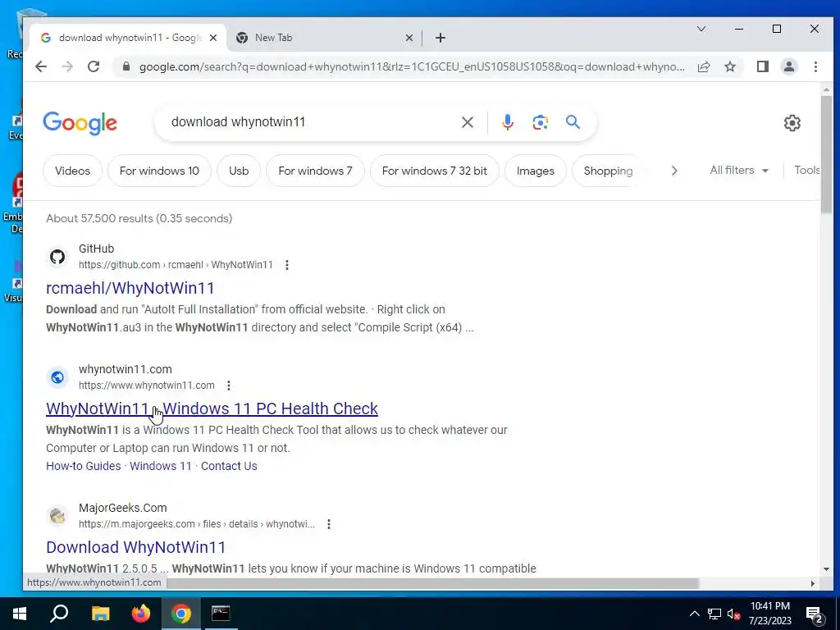Show more filter chips with the arrow

[674, 171]
